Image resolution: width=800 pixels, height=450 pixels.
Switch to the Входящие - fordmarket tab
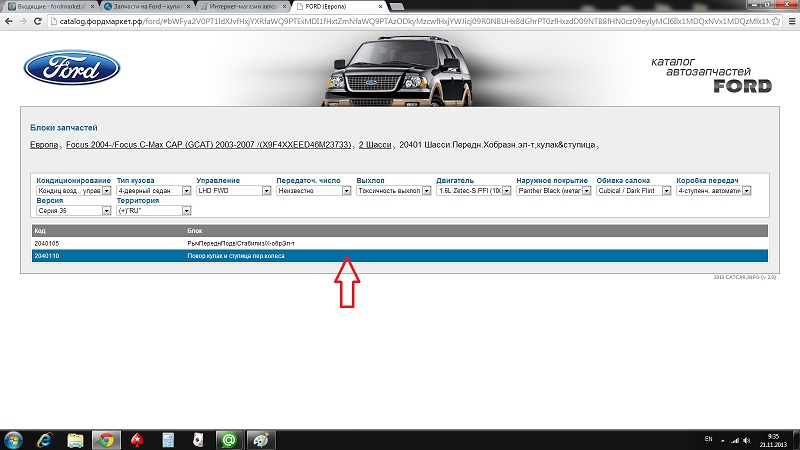pyautogui.click(x=50, y=7)
